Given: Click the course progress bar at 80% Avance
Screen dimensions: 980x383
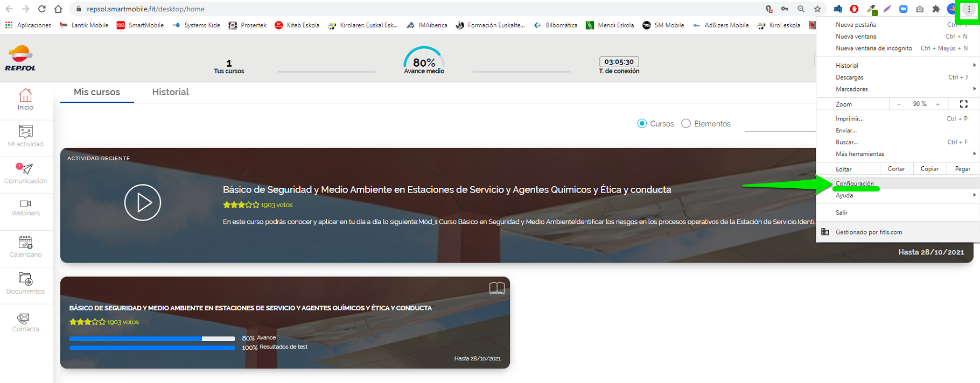Looking at the screenshot, I should (152, 338).
